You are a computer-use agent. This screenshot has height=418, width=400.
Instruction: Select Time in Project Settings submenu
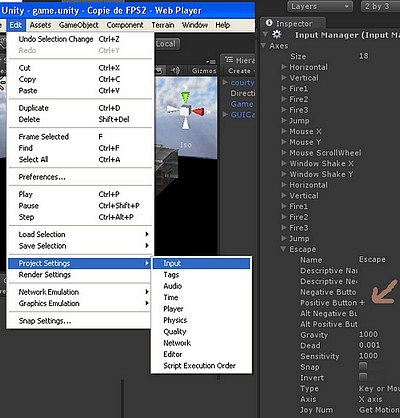click(201, 297)
